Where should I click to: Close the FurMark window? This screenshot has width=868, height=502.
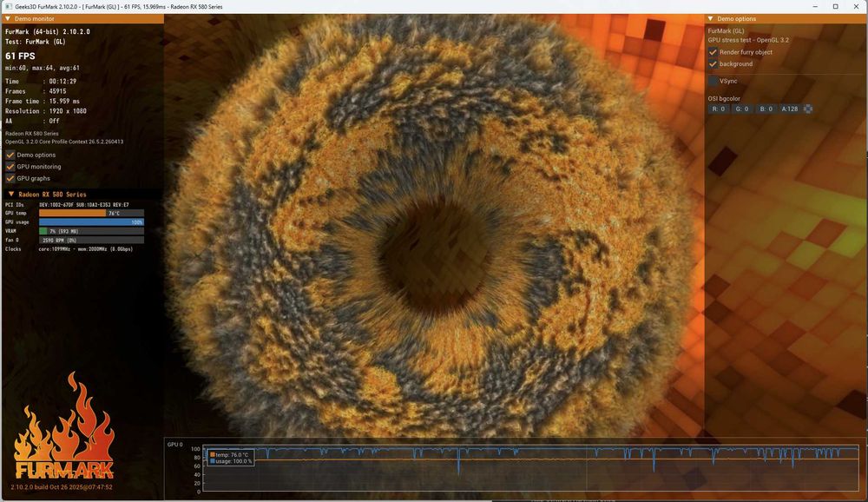(x=856, y=7)
